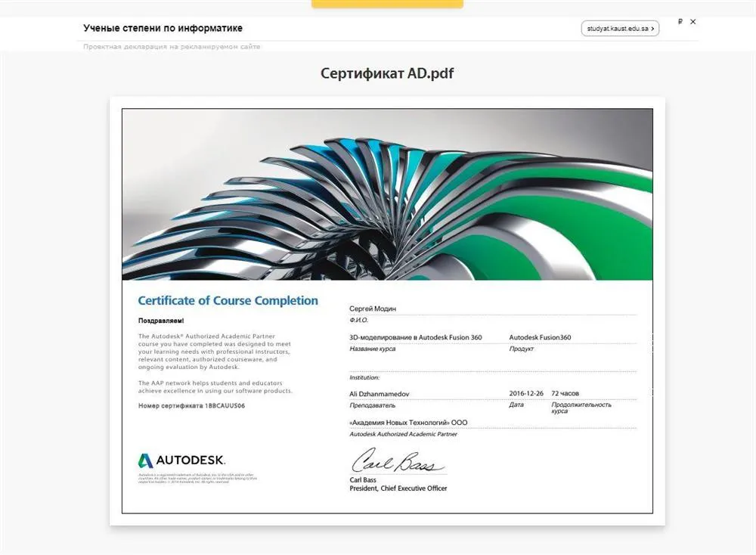Click the ad info ruble icon
The image size is (756, 555).
point(680,22)
